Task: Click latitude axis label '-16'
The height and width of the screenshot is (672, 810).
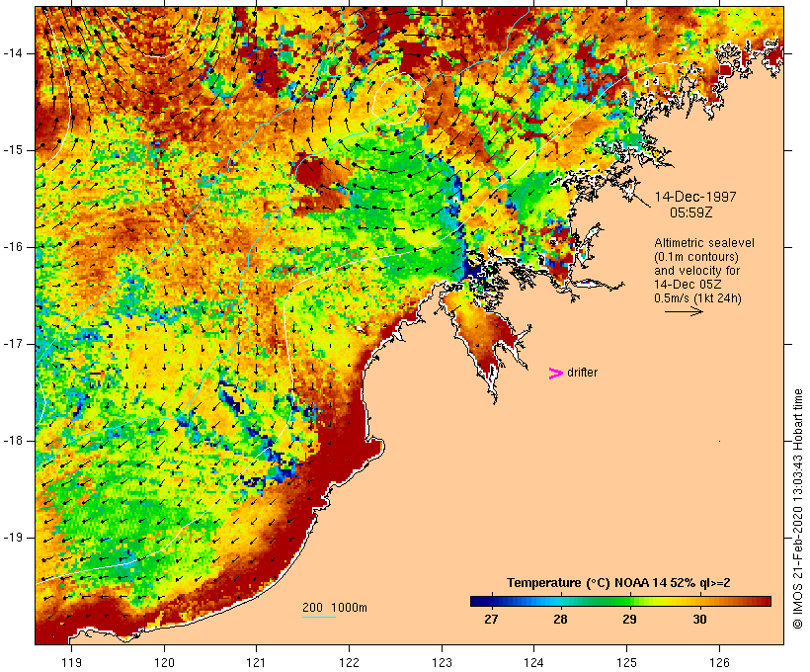Action: pos(13,247)
